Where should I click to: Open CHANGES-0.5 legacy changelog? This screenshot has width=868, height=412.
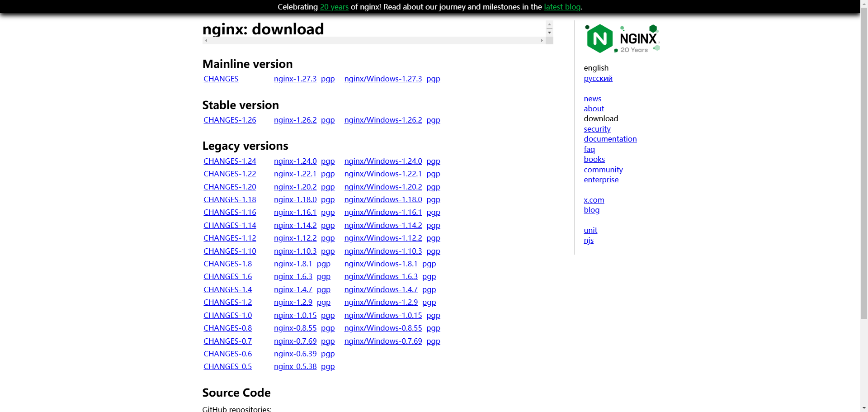227,366
